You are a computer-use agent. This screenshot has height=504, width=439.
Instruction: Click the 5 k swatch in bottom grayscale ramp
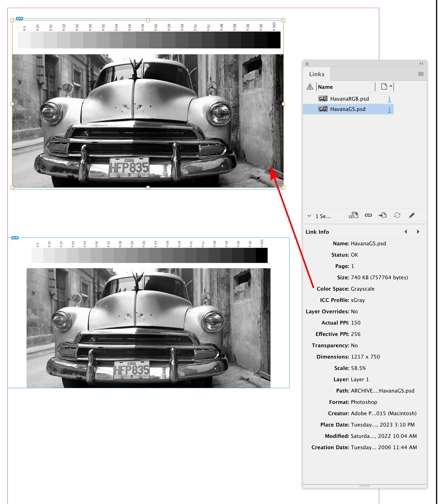point(37,255)
